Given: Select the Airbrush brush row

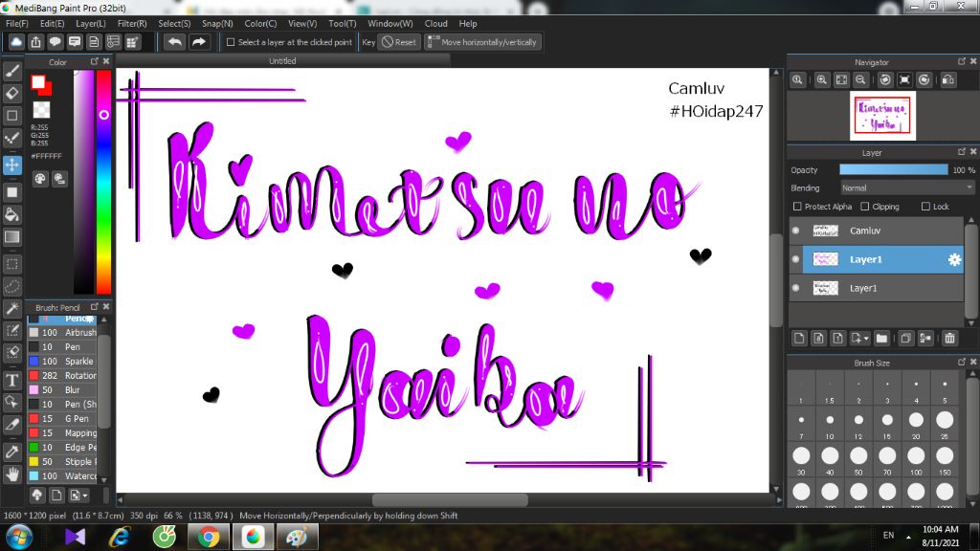Looking at the screenshot, I should pos(62,332).
